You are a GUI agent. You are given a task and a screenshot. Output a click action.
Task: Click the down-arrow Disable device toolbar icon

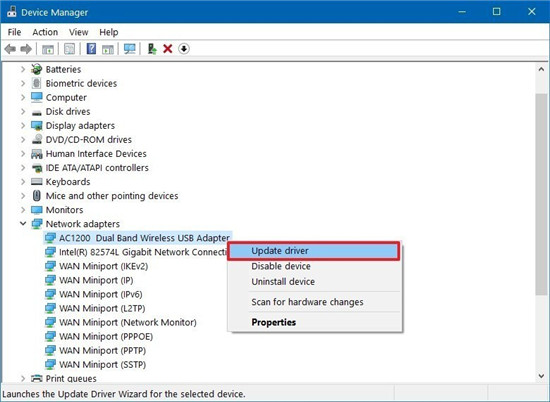184,49
